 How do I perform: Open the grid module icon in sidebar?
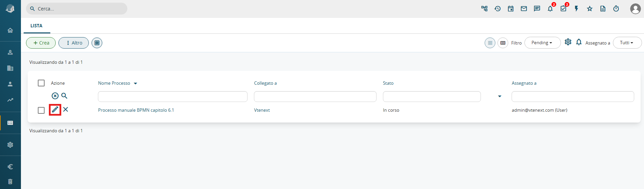(x=10, y=123)
